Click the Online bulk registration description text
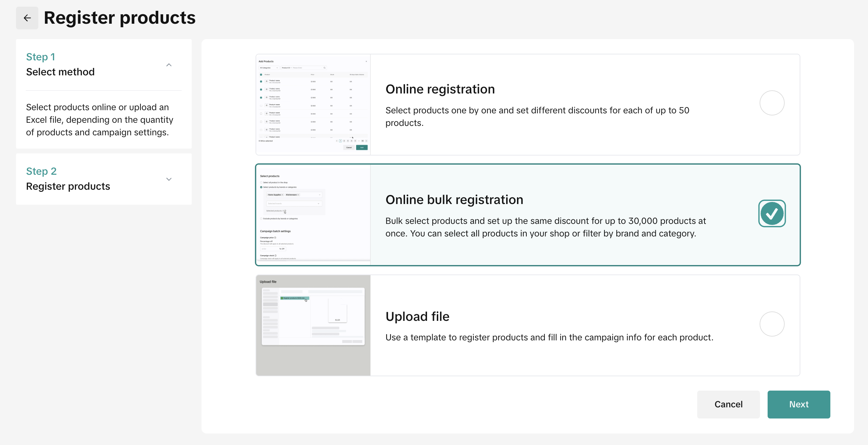The image size is (868, 445). (x=546, y=227)
